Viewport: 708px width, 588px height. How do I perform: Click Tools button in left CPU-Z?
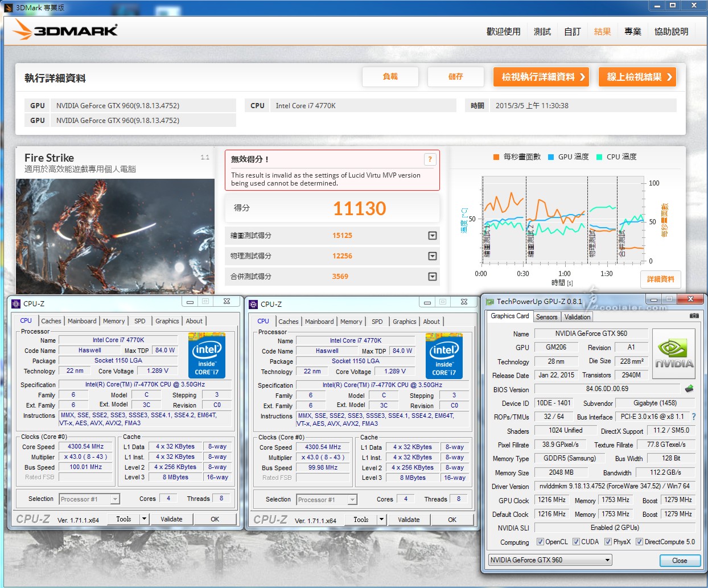click(x=124, y=519)
